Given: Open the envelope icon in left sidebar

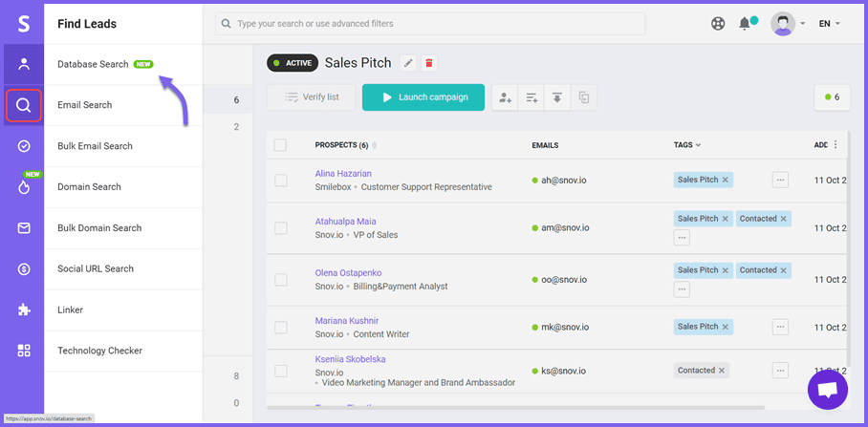Looking at the screenshot, I should 24,228.
